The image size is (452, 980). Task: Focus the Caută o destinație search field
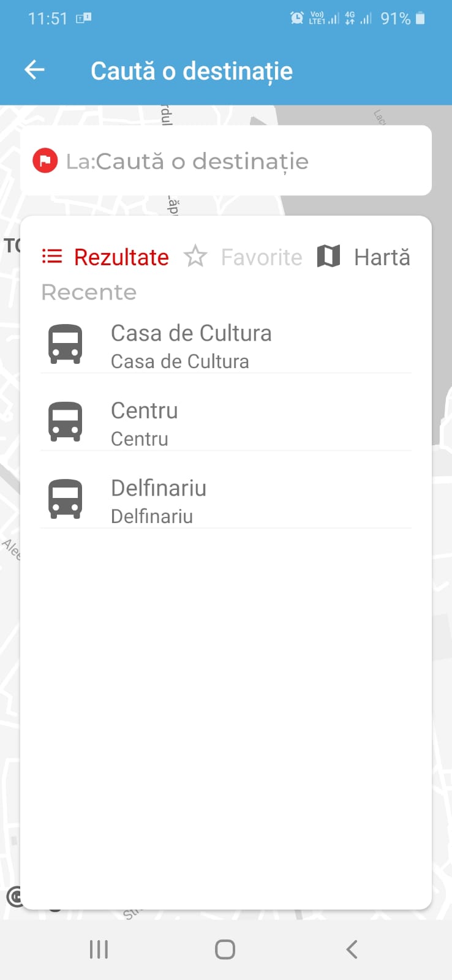(x=226, y=160)
